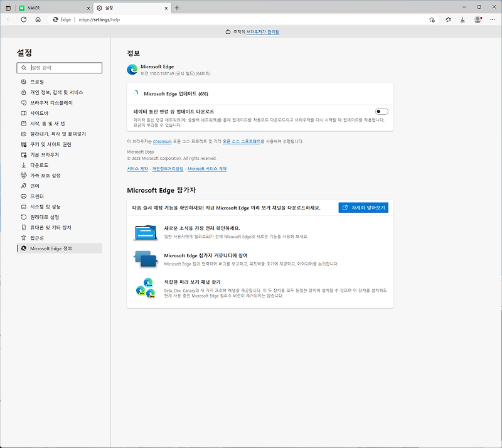Select Microsoft Edge 정보 section
Screen dimensions: 502x448
click(60, 248)
